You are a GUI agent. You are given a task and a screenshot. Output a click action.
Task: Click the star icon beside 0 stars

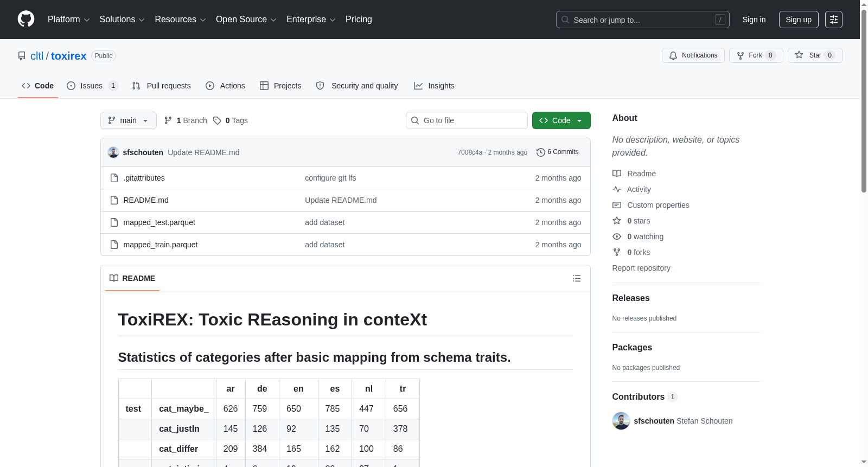pyautogui.click(x=617, y=221)
